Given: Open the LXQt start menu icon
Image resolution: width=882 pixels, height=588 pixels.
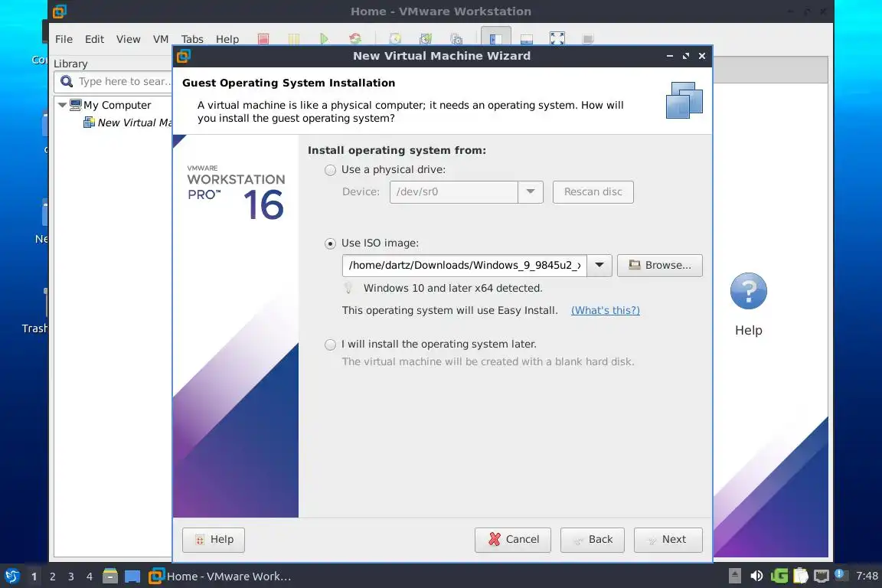Looking at the screenshot, I should pos(11,576).
